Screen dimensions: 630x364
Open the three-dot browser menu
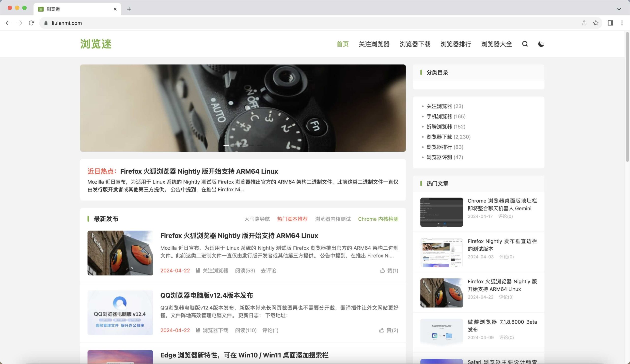[622, 23]
